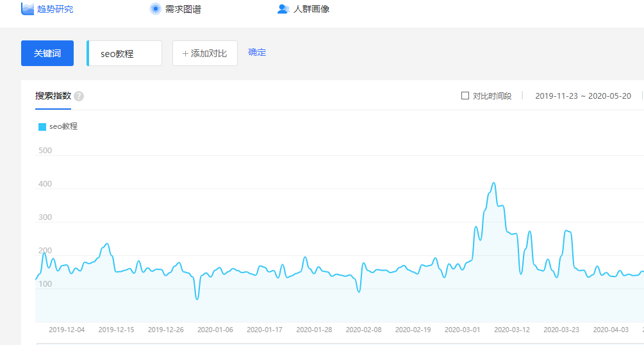Click the 需求图谱 radar icon
The width and height of the screenshot is (644, 345).
point(155,8)
